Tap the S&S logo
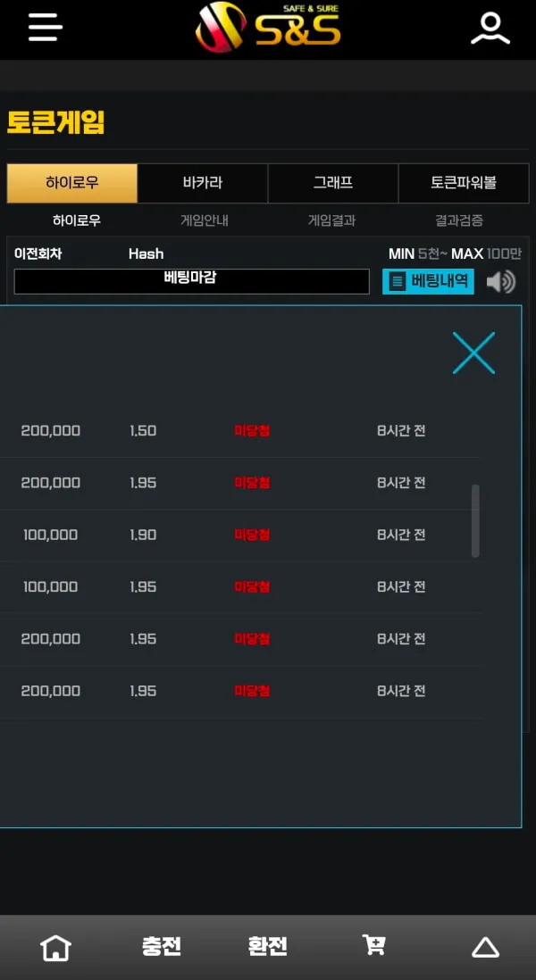 point(268,28)
